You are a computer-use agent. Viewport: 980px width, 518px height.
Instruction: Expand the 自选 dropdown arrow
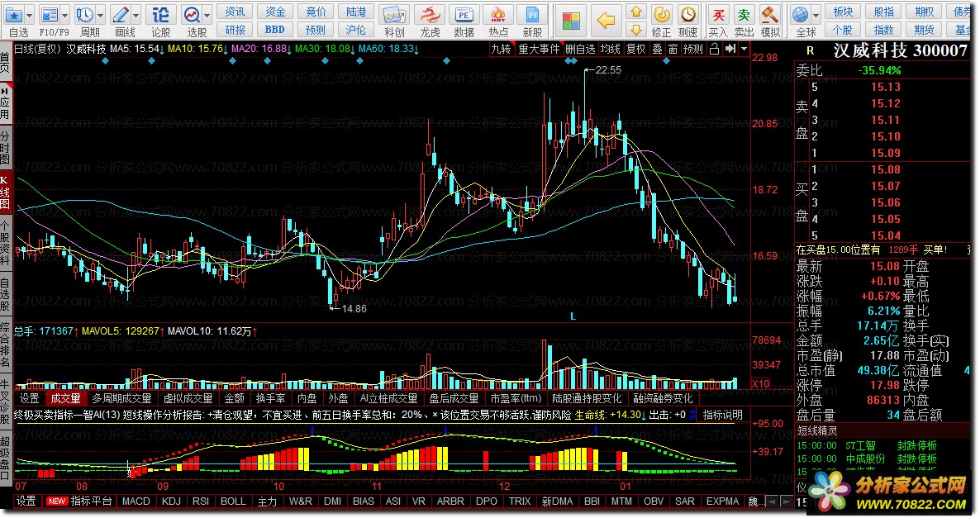click(30, 15)
